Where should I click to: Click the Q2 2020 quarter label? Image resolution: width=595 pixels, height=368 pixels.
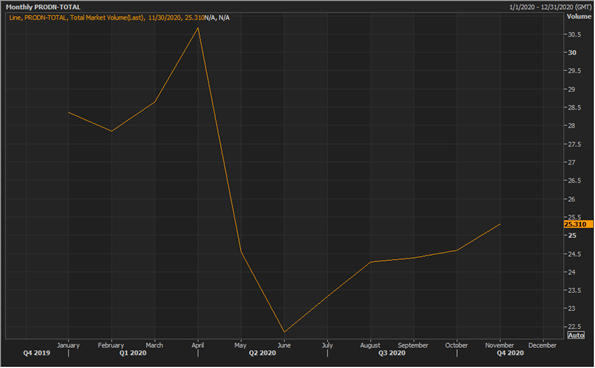(x=262, y=353)
